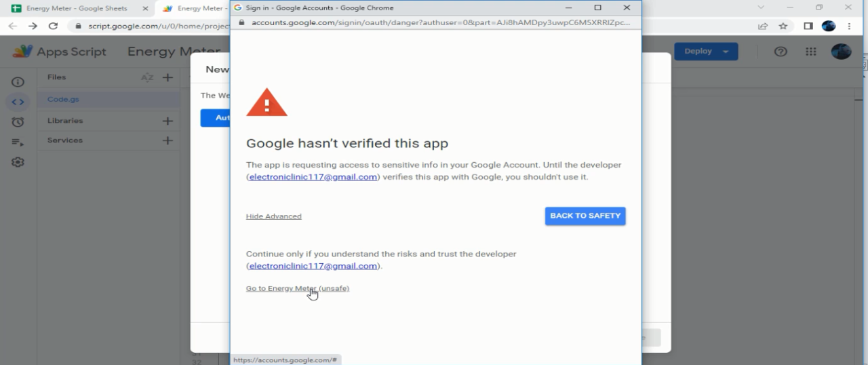Bookmark this page with star icon
This screenshot has height=365, width=868.
(783, 26)
